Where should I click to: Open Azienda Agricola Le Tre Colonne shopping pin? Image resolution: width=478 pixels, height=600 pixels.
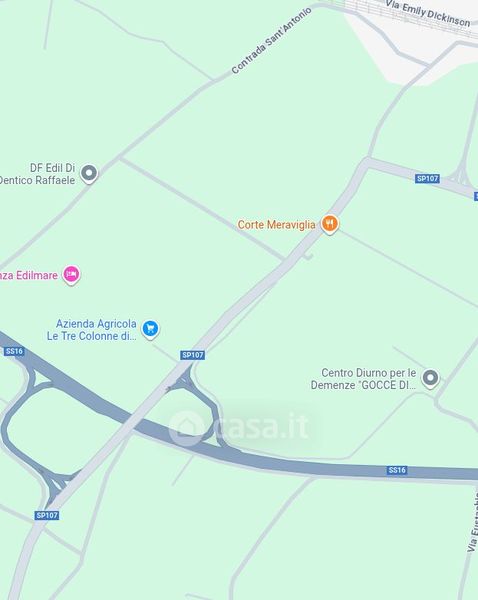tap(150, 329)
